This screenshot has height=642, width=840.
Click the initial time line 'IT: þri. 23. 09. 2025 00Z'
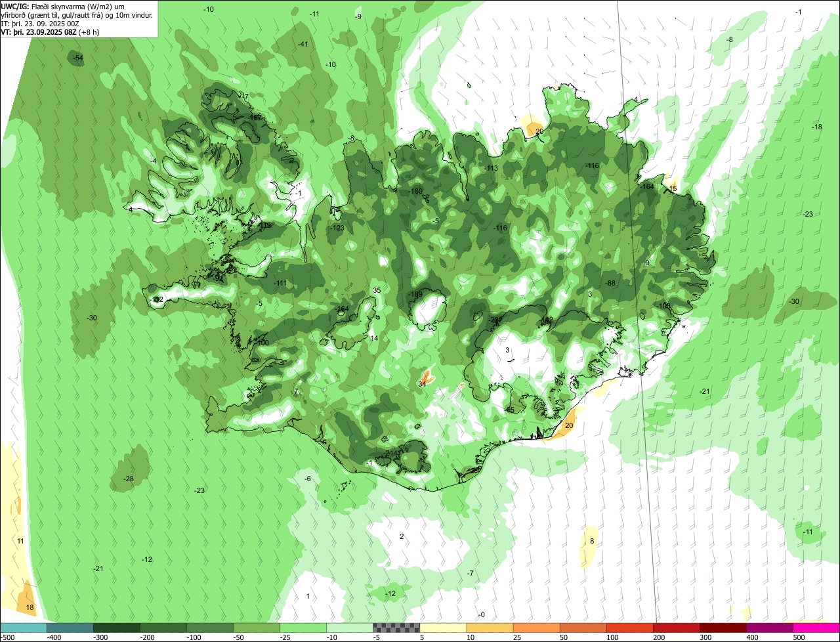[40, 24]
